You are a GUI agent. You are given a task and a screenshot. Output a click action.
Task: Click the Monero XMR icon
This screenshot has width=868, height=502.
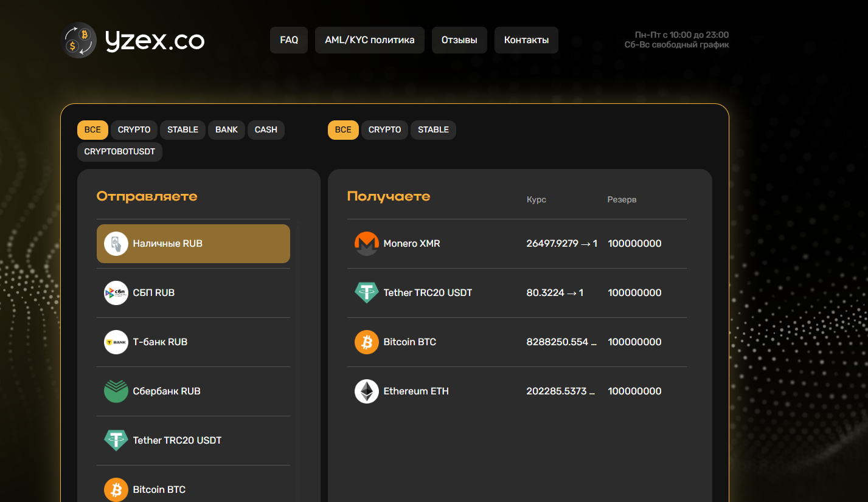click(x=367, y=244)
